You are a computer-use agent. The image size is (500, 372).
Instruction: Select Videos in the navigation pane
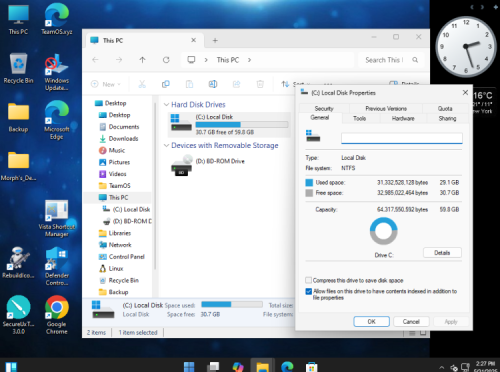click(x=113, y=174)
